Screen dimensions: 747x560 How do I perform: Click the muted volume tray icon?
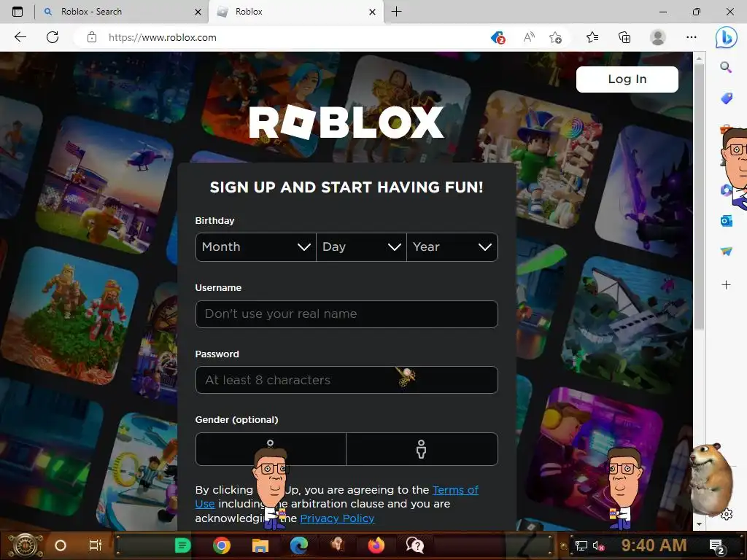click(x=598, y=545)
